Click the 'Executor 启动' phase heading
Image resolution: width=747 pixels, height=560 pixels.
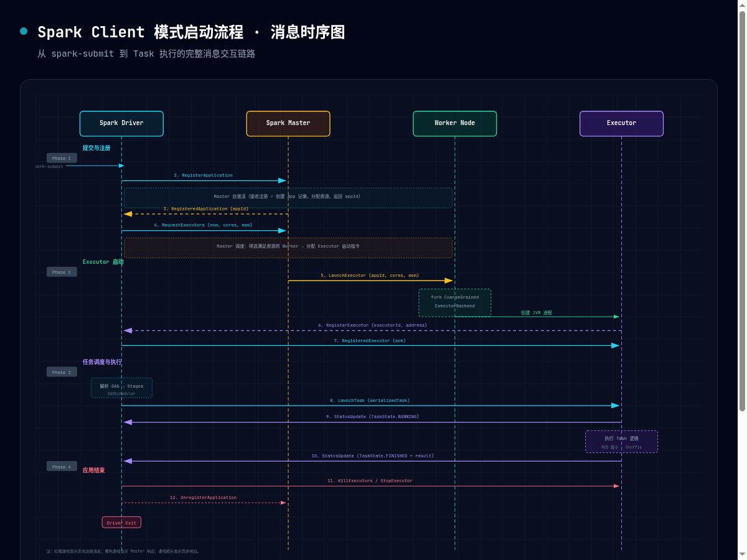pos(103,262)
